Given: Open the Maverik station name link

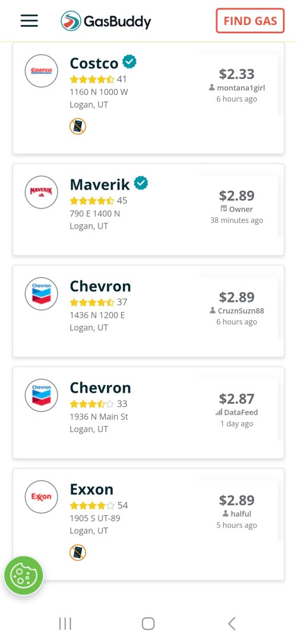Looking at the screenshot, I should point(100,184).
